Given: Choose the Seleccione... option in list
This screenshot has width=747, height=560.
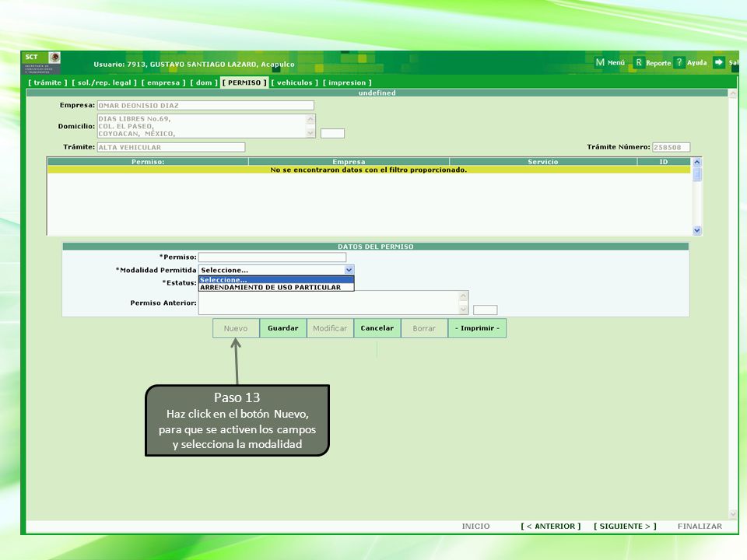Looking at the screenshot, I should [x=276, y=280].
